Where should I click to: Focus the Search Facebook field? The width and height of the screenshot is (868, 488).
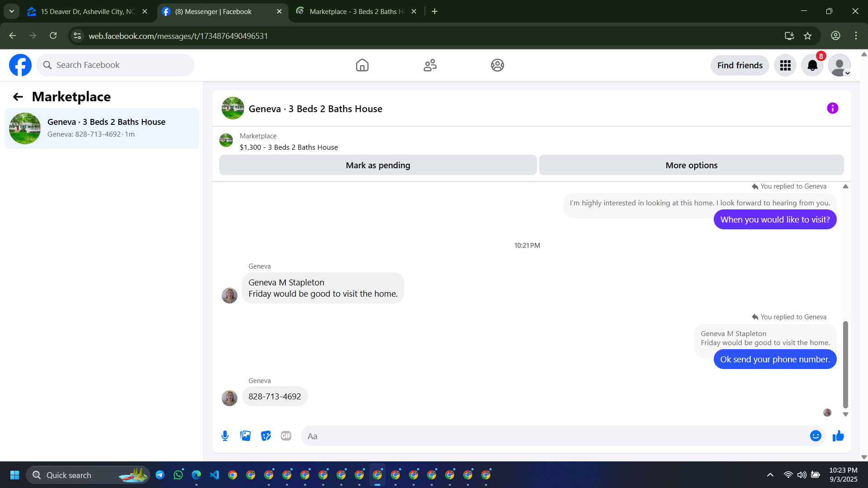115,65
